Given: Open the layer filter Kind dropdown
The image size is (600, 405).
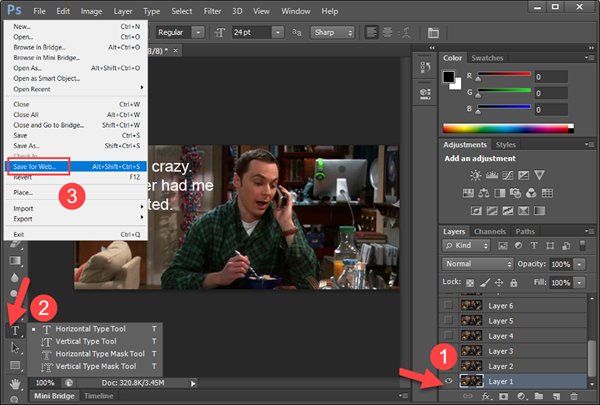Looking at the screenshot, I should click(466, 245).
